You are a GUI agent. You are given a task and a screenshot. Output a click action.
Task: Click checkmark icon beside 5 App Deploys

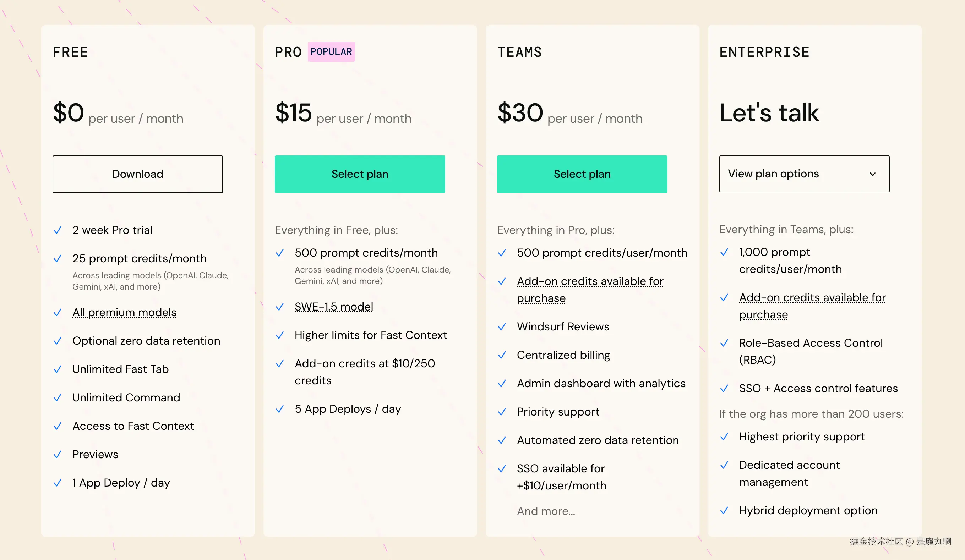tap(279, 409)
